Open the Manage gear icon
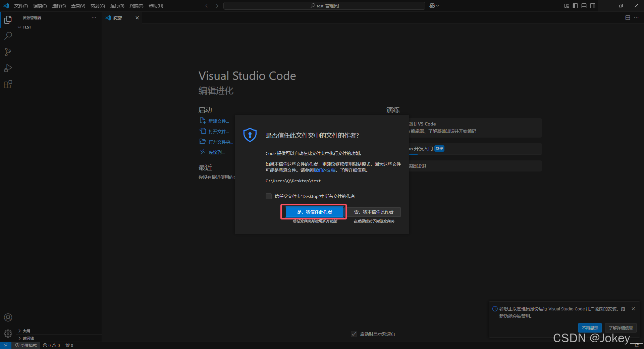Screen dimensions: 644x349 click(x=8, y=334)
